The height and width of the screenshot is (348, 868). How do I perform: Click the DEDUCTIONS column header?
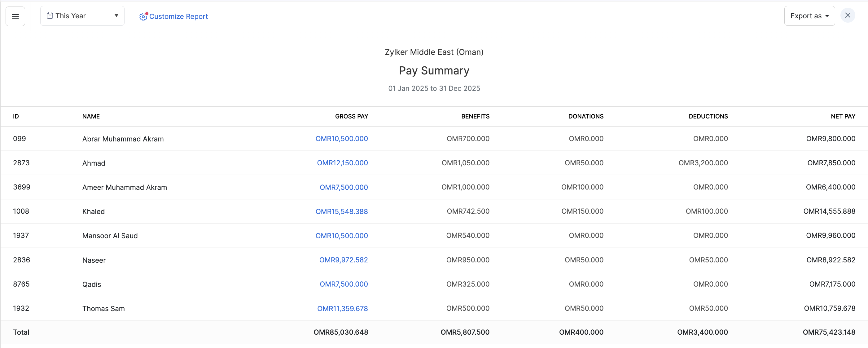pos(708,116)
